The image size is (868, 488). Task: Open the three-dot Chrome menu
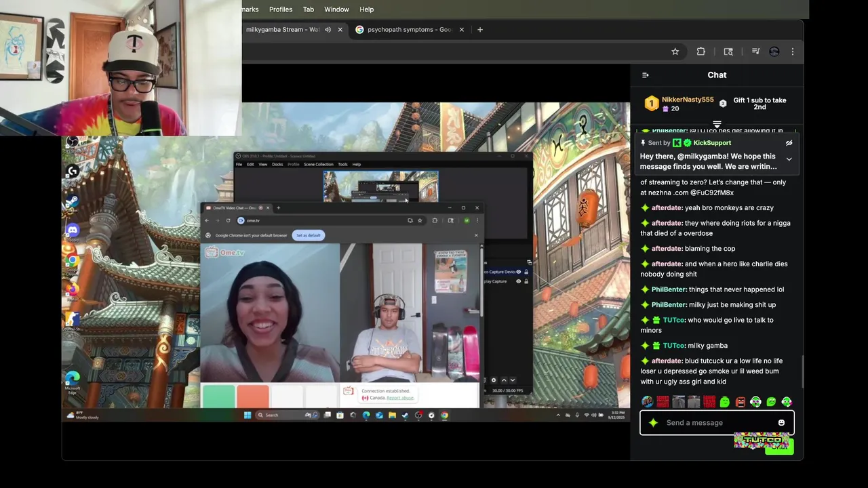click(792, 52)
